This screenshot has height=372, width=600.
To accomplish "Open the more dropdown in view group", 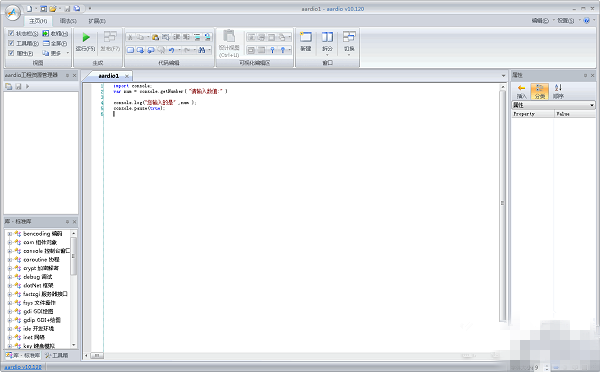I will point(56,53).
